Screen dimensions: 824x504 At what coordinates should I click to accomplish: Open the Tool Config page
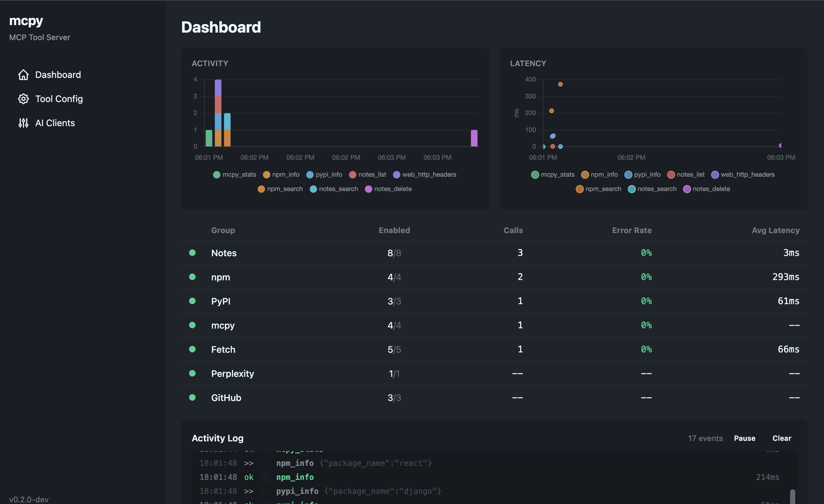(59, 99)
